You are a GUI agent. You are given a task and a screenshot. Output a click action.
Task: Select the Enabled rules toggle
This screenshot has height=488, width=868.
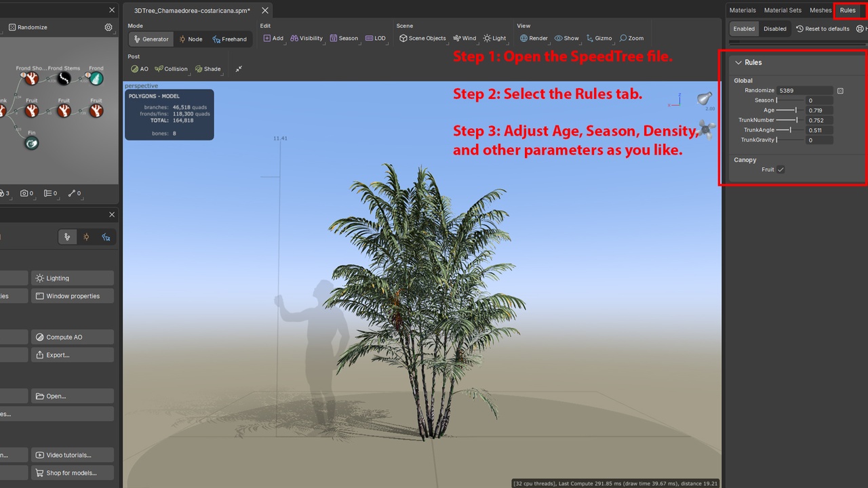click(744, 28)
